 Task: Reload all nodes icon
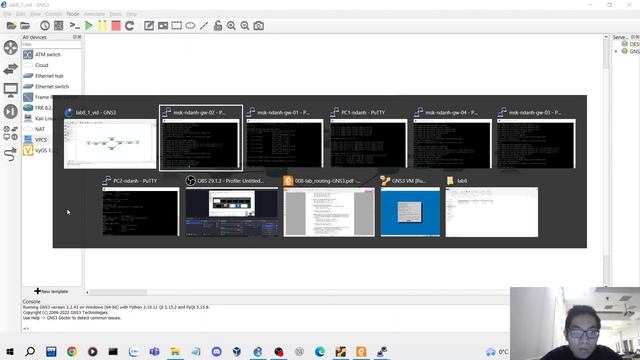click(129, 26)
